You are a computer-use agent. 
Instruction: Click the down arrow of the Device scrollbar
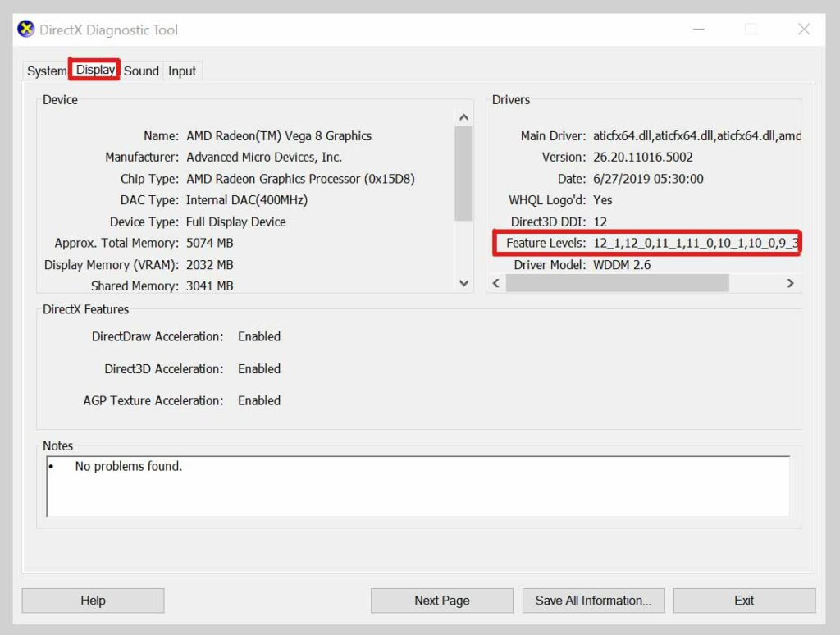(x=464, y=282)
